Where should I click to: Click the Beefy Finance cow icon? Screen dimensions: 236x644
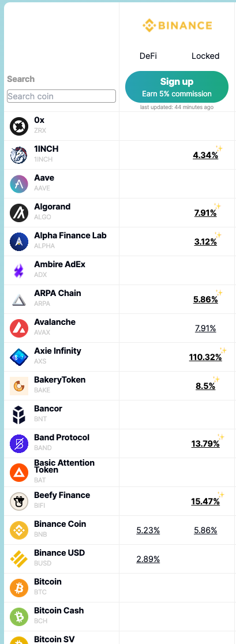(x=19, y=501)
